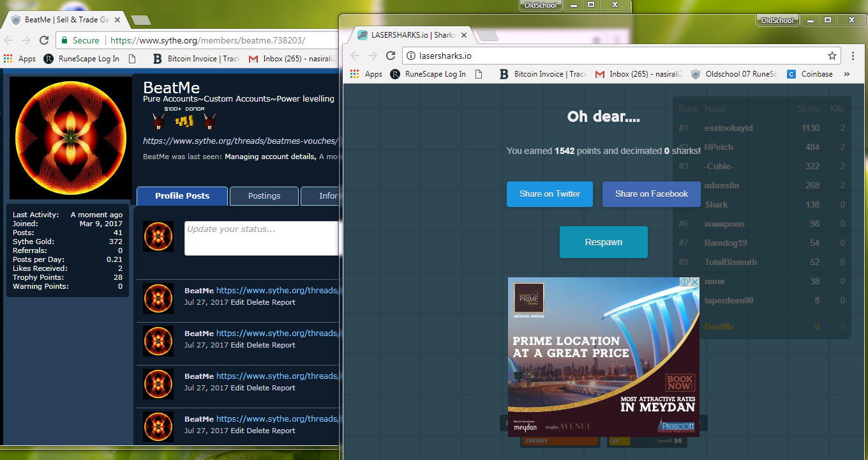This screenshot has height=460, width=868.
Task: Respawn in the game
Action: click(604, 242)
